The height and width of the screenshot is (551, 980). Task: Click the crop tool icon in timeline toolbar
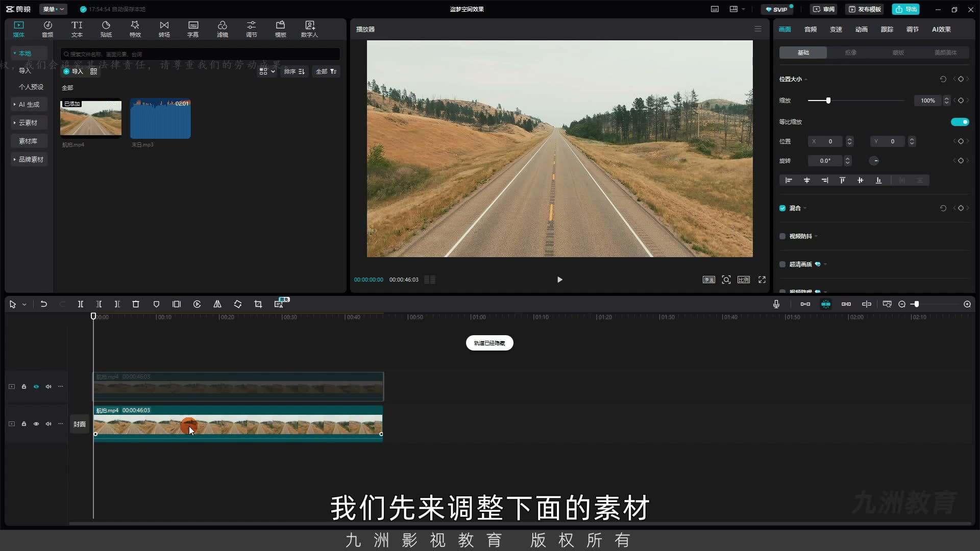click(x=258, y=304)
